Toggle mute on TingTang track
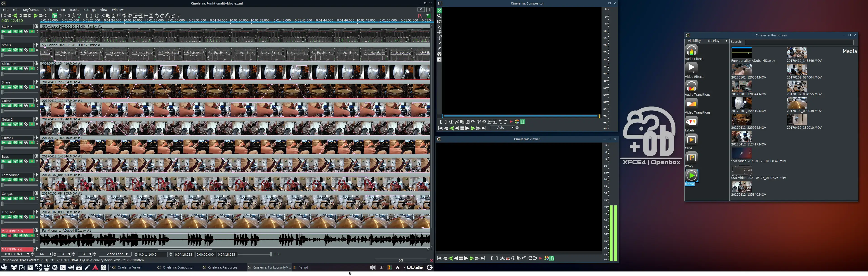Viewport: 868px width, 276px height. 21,217
